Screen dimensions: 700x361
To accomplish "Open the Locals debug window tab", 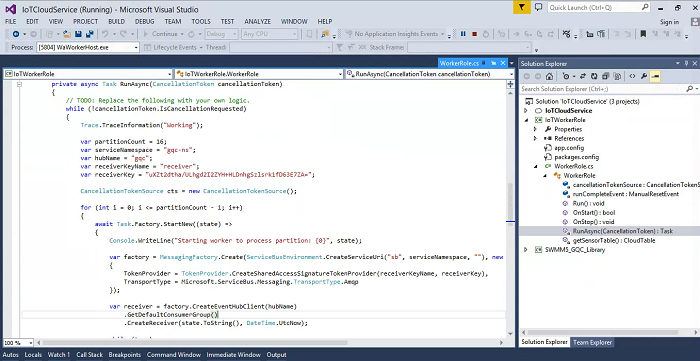I will click(33, 355).
